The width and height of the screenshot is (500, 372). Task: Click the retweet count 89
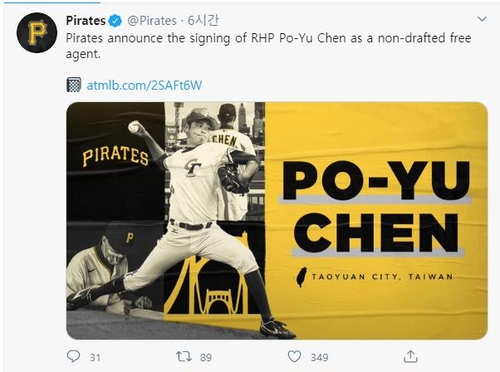(206, 358)
